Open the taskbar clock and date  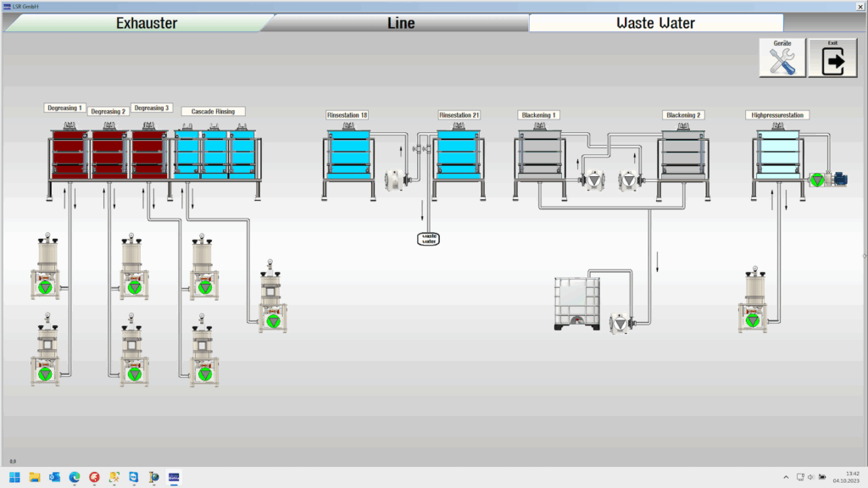click(x=847, y=477)
